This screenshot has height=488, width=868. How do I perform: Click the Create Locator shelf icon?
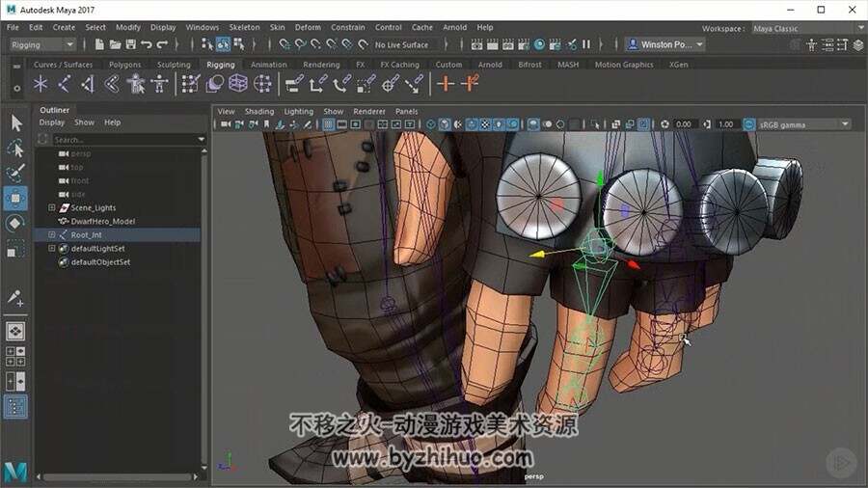coord(41,84)
